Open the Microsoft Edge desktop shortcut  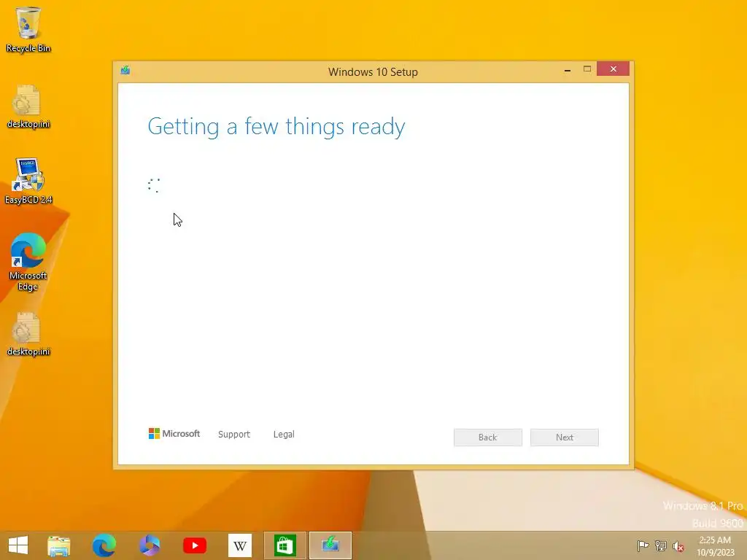pyautogui.click(x=28, y=262)
